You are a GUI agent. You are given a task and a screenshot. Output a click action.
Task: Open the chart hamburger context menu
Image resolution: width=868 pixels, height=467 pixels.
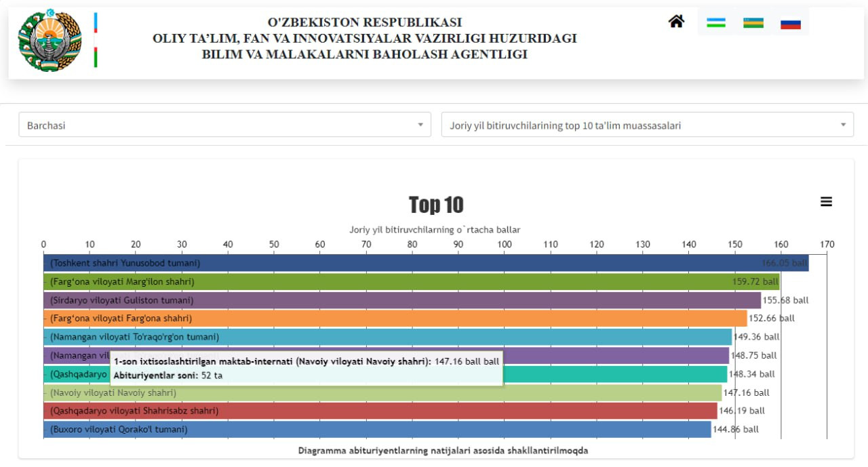pos(826,202)
